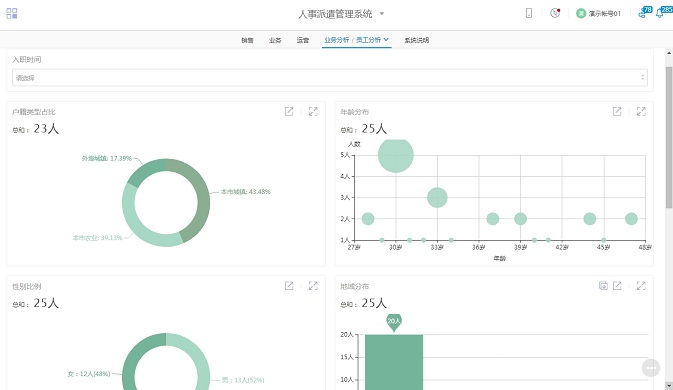This screenshot has width=673, height=390.
Task: Click the icon with 78 badge
Action: pyautogui.click(x=645, y=12)
